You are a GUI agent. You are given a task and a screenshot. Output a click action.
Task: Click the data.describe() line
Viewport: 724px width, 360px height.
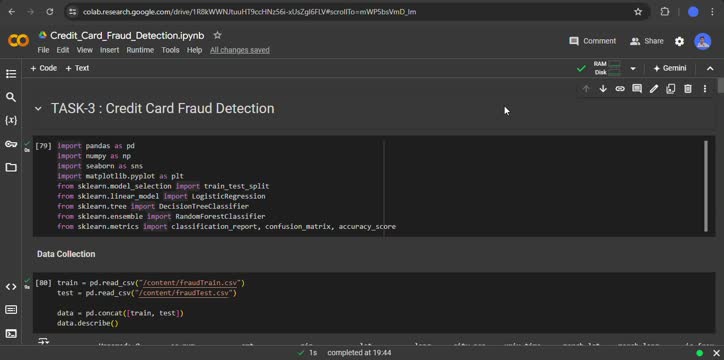[88, 324]
